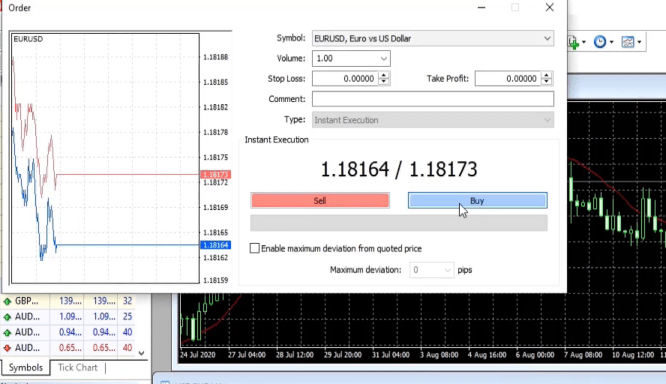The height and width of the screenshot is (384, 666).
Task: Decrease Take Profit with the down stepper
Action: tap(547, 82)
